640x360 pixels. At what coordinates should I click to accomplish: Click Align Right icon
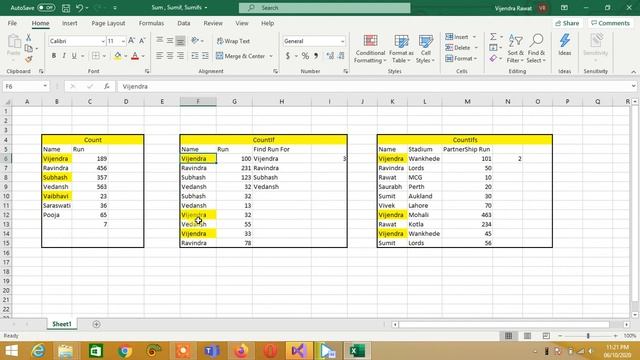pos(180,56)
